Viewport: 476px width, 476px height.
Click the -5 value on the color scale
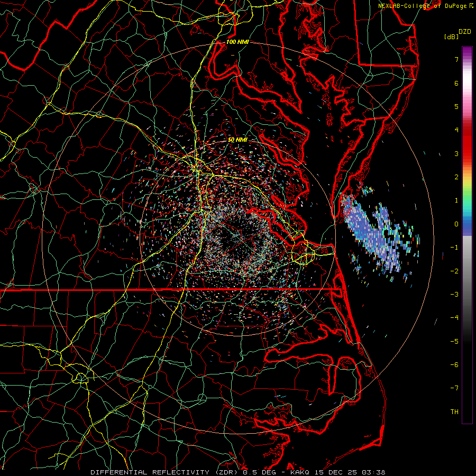click(454, 341)
